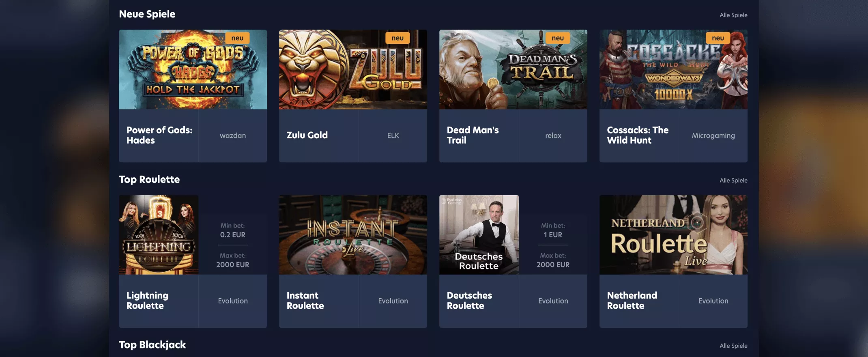
Task: Click the 'neu' badge on Dead Man's Trail
Action: pyautogui.click(x=558, y=38)
